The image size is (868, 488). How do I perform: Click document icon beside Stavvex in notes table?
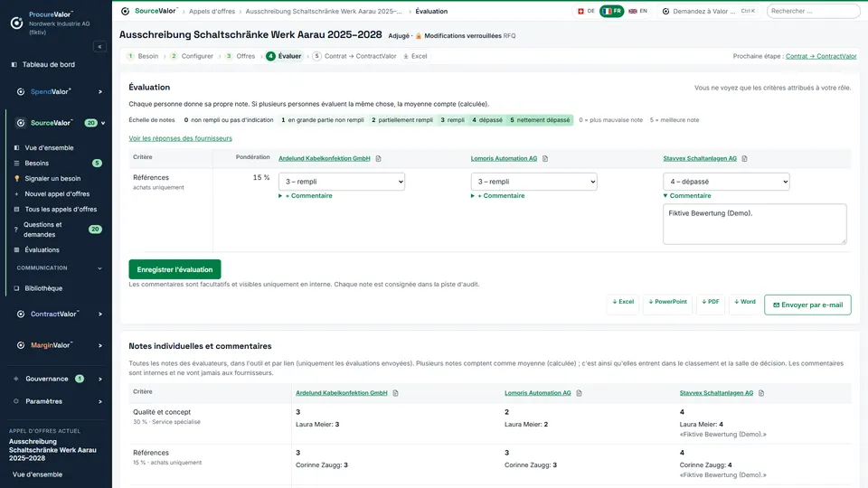click(761, 393)
